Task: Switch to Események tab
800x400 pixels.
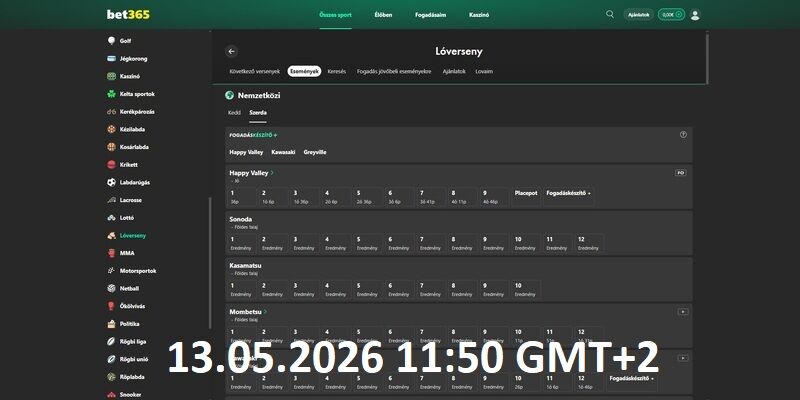Action: [x=304, y=71]
